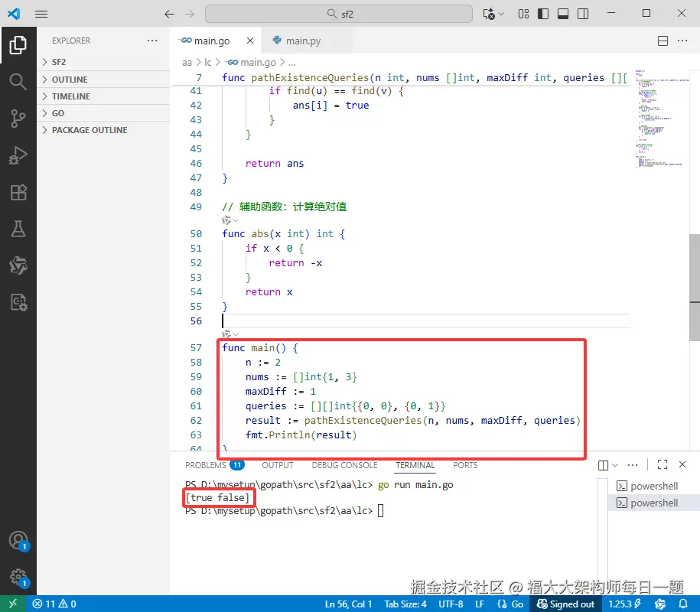This screenshot has height=612, width=700.
Task: Open split terminal dropdown arrow
Action: pyautogui.click(x=615, y=466)
